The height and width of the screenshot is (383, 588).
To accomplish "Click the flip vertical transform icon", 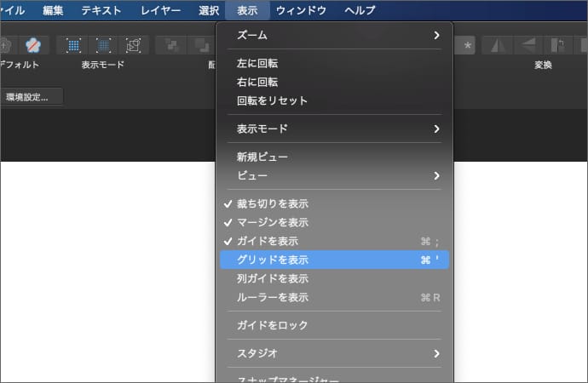I will (528, 45).
